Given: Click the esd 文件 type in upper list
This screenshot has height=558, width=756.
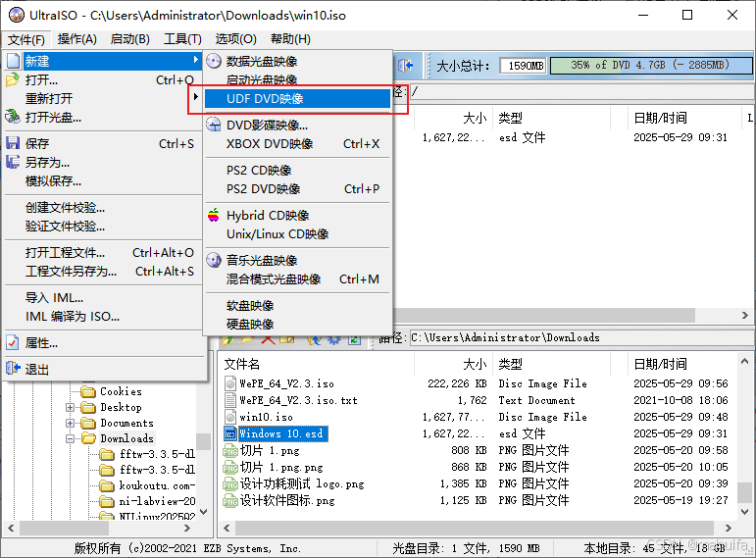Looking at the screenshot, I should click(523, 137).
